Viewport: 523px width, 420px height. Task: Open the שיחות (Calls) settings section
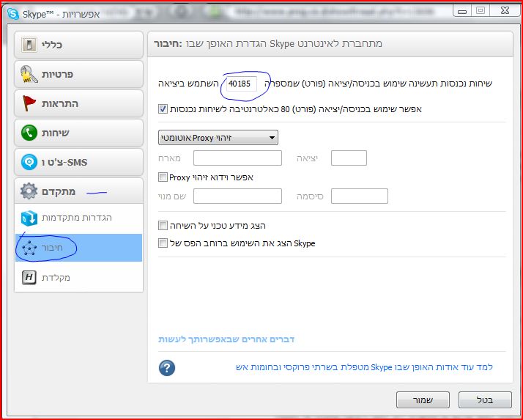coord(78,133)
